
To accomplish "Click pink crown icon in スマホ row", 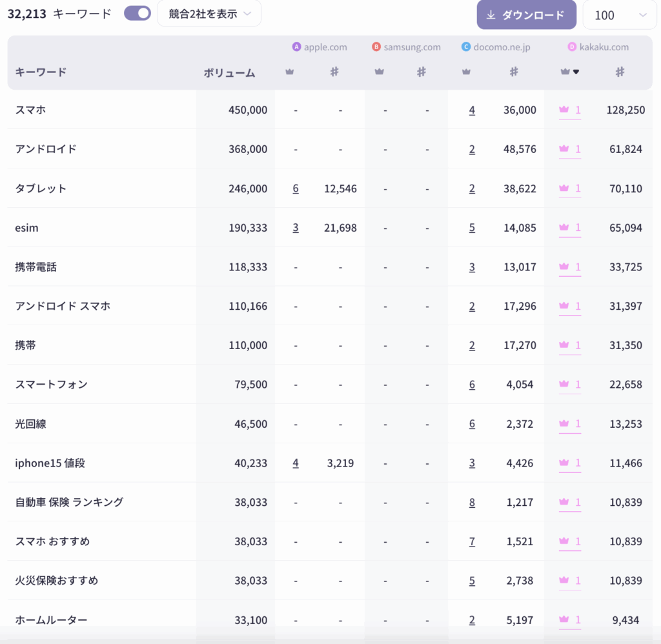I will [x=564, y=110].
